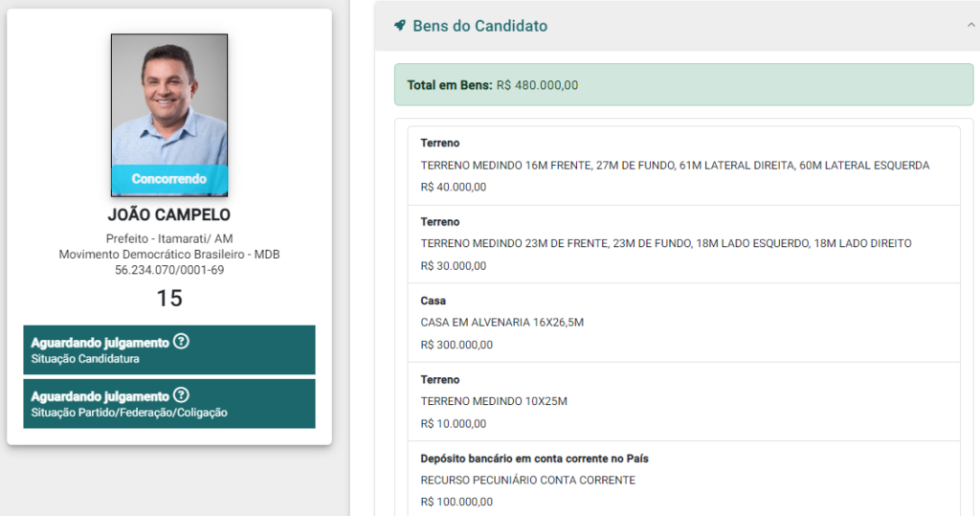
Task: Click help icon above Situação Partido/Federação/Coligação
Action: tap(181, 395)
